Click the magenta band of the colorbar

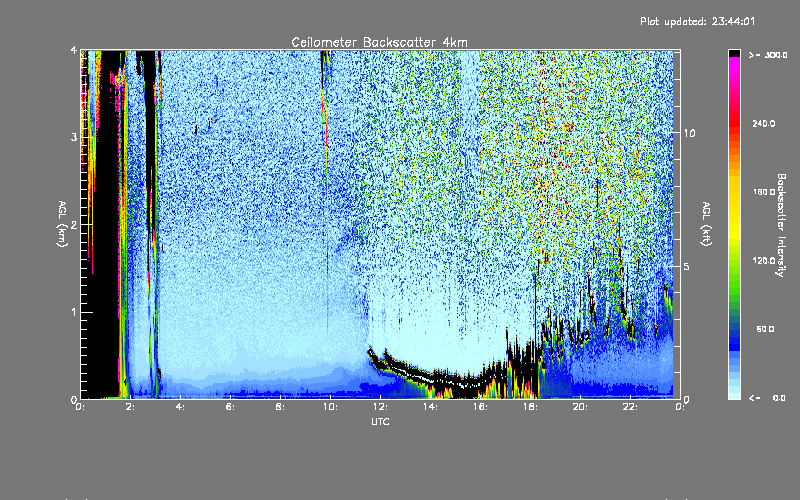(734, 64)
